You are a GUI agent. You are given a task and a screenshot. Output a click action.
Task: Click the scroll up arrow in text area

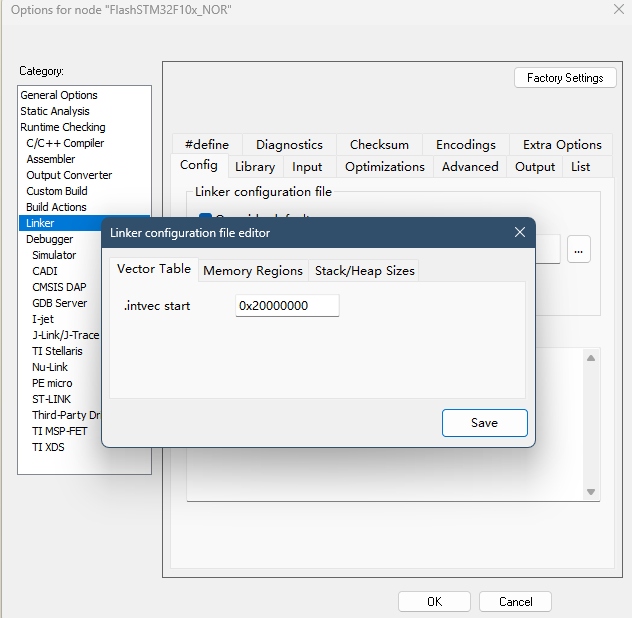tap(591, 358)
